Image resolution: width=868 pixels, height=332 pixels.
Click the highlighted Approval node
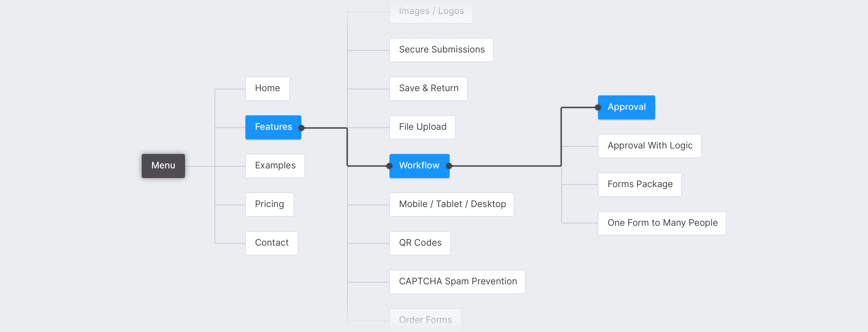[x=627, y=107]
